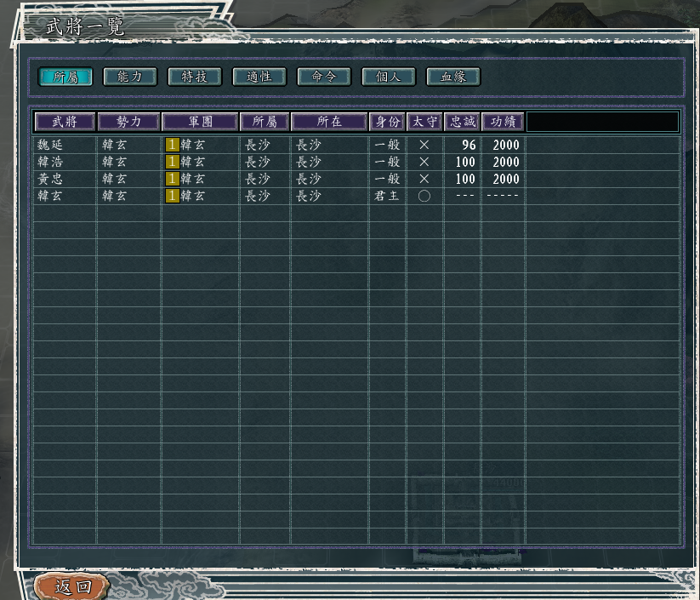Click the yellow legion icon beside 韓浩
700x600 pixels.
172,162
